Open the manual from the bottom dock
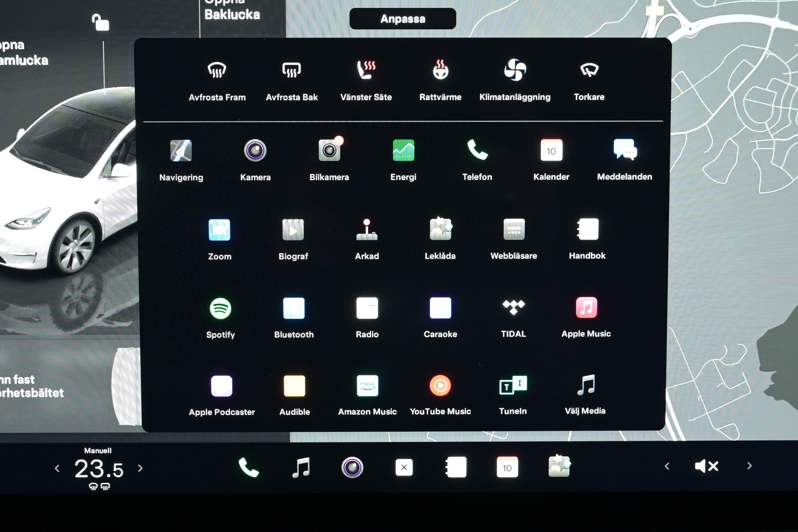 click(x=456, y=467)
